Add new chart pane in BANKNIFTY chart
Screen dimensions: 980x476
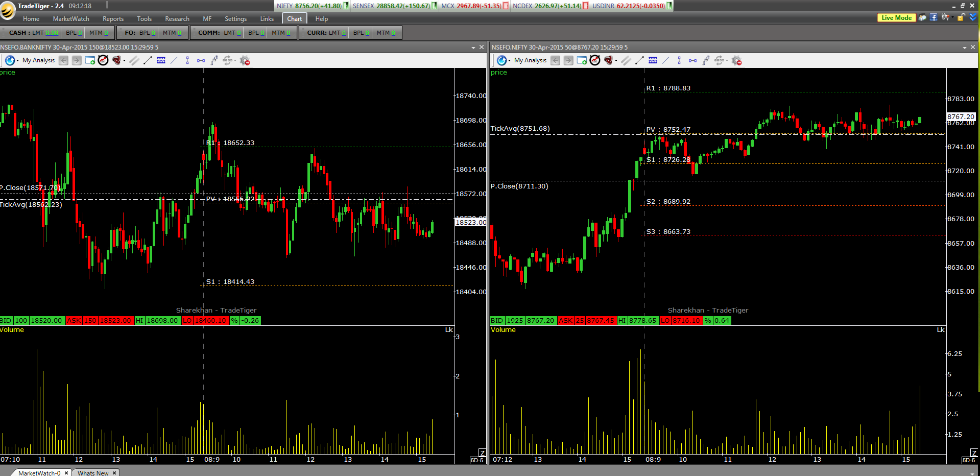pyautogui.click(x=90, y=60)
